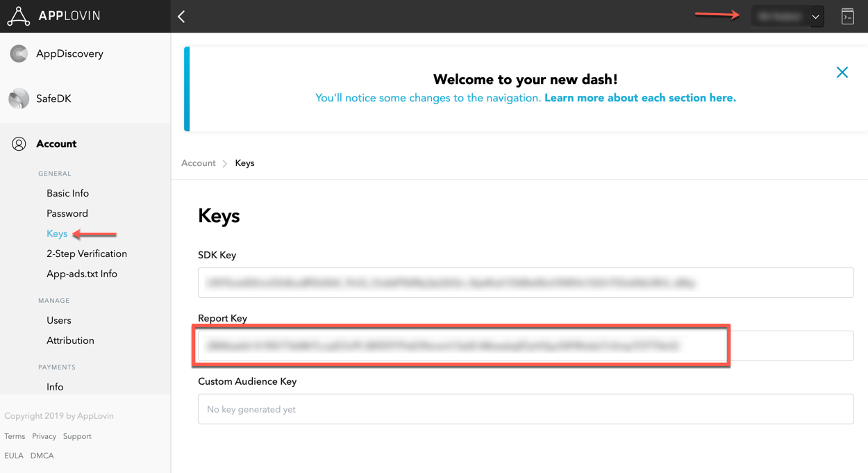
Task: Open Basic Info settings
Action: pyautogui.click(x=67, y=193)
